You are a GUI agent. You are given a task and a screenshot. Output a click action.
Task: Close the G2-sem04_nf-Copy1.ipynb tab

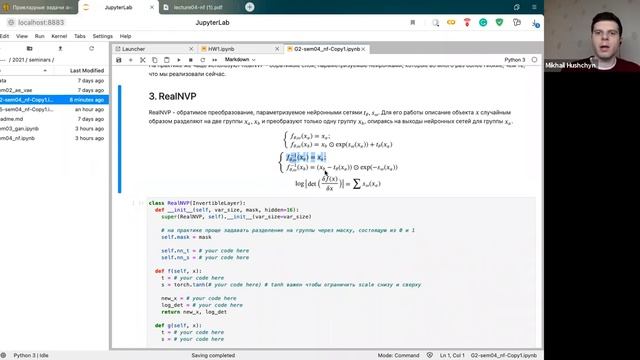[363, 49]
